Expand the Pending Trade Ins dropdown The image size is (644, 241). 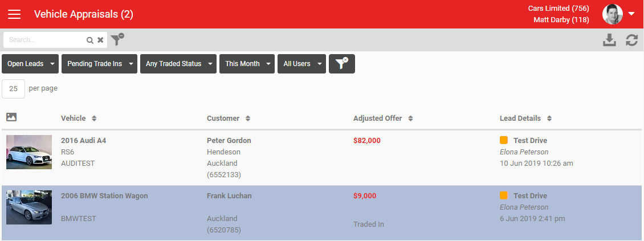pyautogui.click(x=99, y=64)
